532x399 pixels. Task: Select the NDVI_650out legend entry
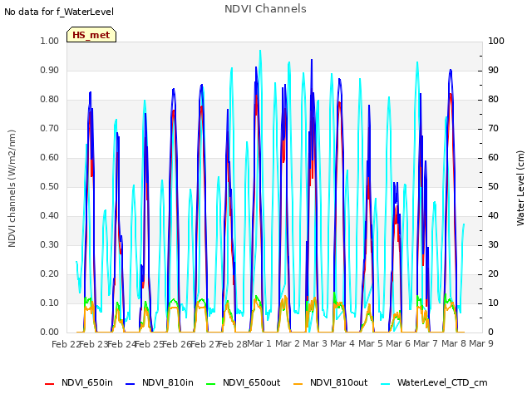click(244, 382)
